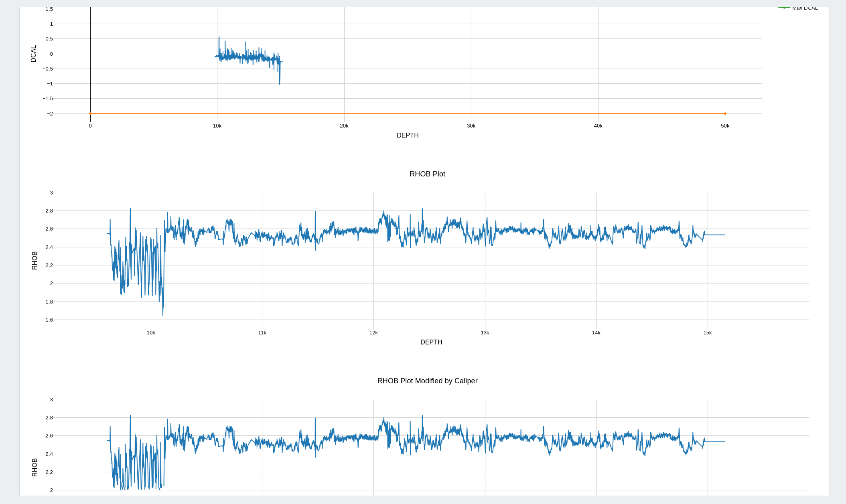Click the DCAL y-axis title
This screenshot has width=846, height=504.
[x=33, y=54]
